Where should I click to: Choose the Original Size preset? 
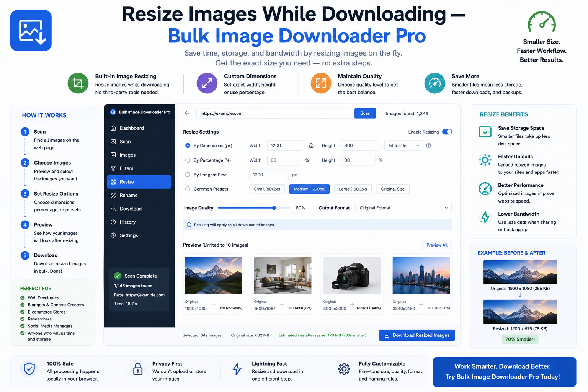393,189
